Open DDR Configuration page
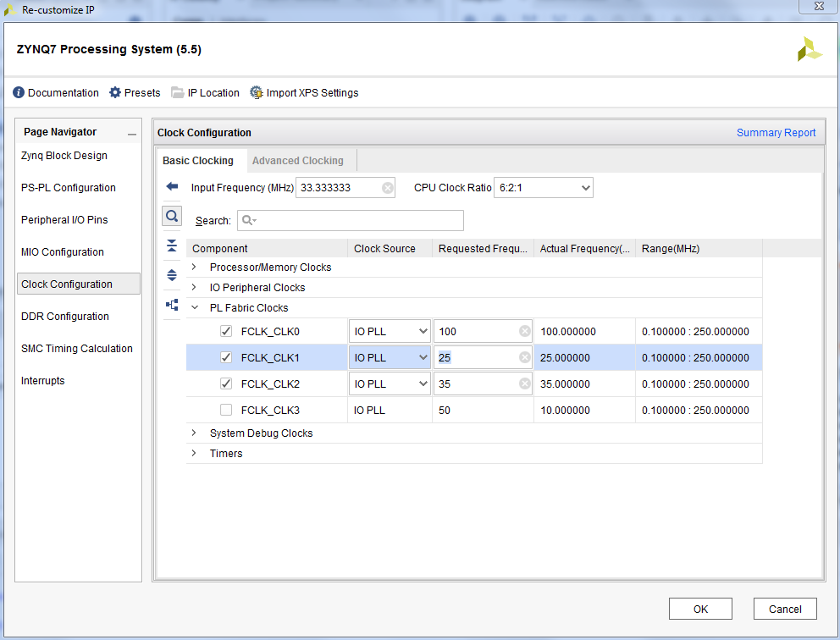Image resolution: width=840 pixels, height=640 pixels. 65,316
